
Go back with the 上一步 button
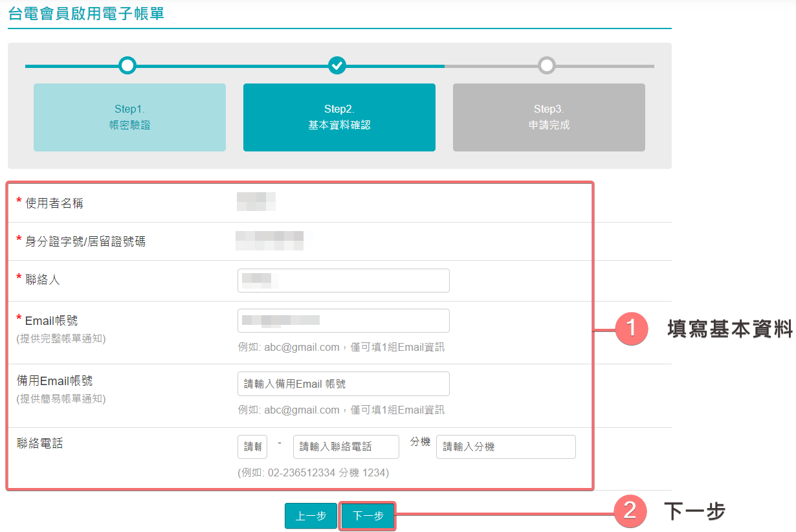click(311, 516)
